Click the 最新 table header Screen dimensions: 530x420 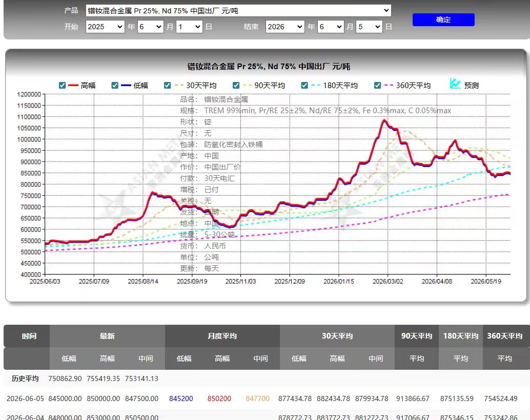point(107,336)
